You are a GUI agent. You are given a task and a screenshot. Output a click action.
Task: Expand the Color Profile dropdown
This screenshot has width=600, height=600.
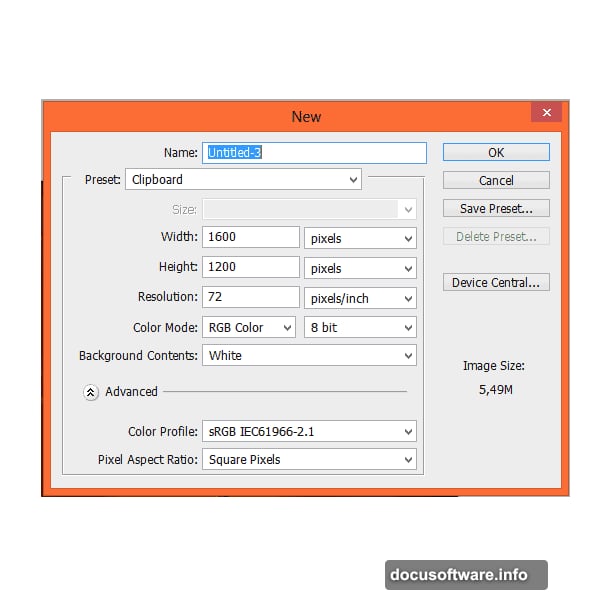click(309, 432)
